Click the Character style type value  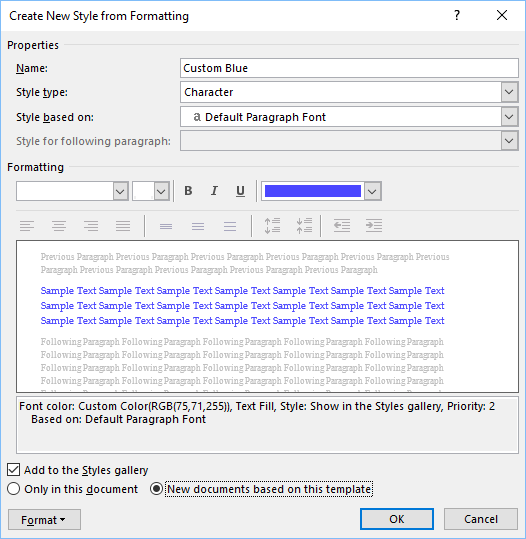tap(209, 92)
